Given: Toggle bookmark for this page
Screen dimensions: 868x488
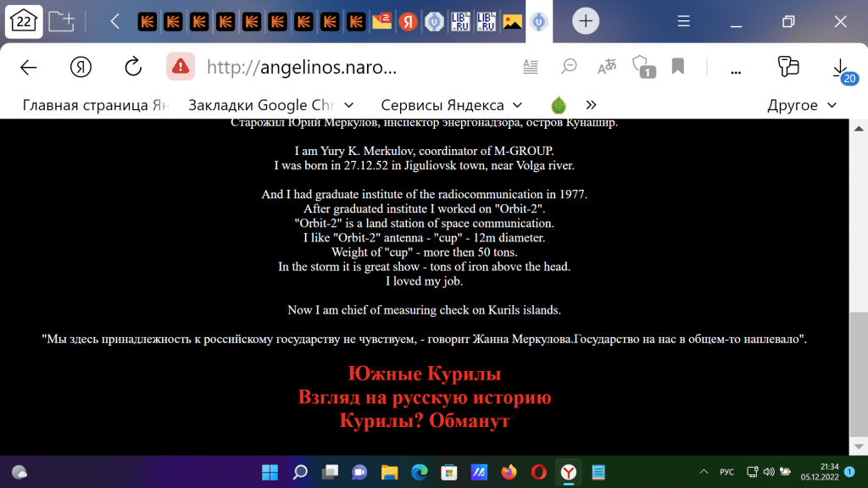Looking at the screenshot, I should tap(677, 67).
